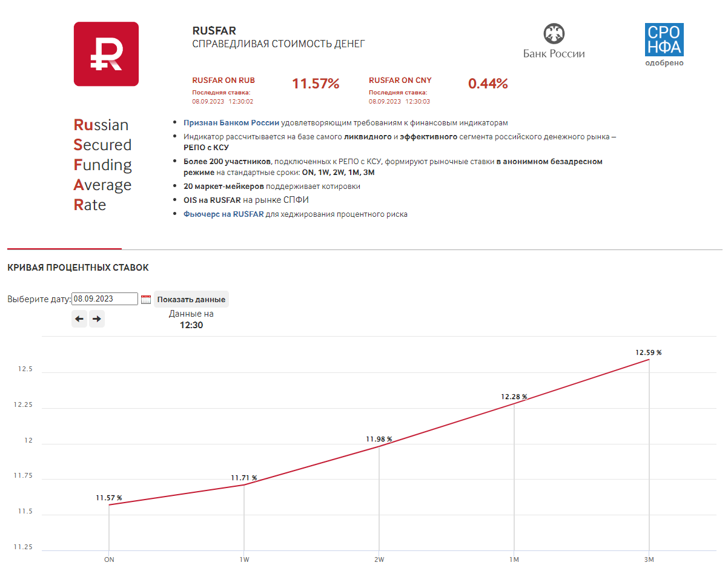Click the 2W point labeled 11.98 %

[x=379, y=446]
